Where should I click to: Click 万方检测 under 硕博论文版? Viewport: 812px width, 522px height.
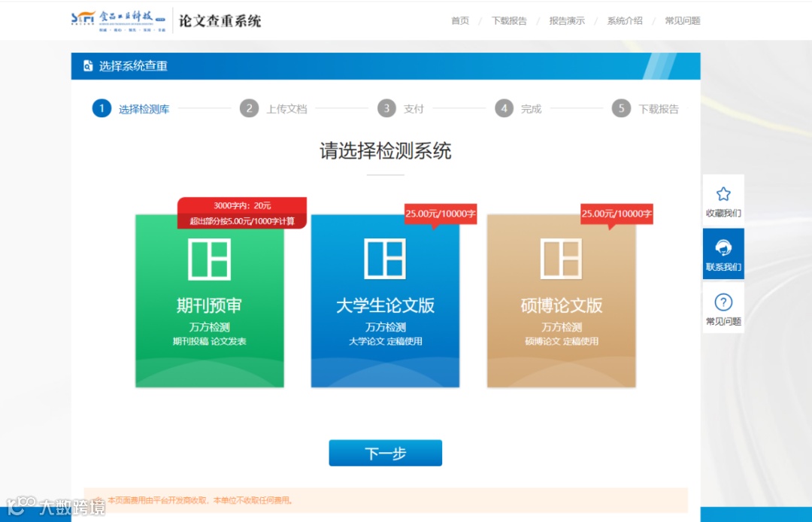click(x=562, y=327)
